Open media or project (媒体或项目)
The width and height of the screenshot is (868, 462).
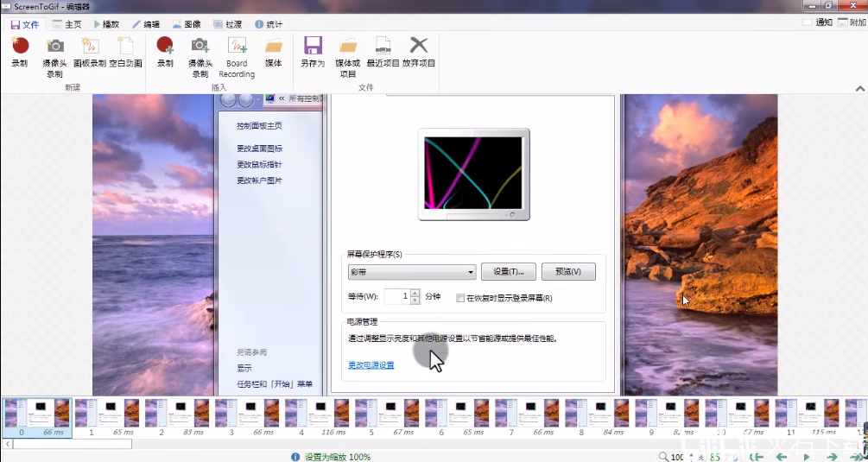click(348, 58)
